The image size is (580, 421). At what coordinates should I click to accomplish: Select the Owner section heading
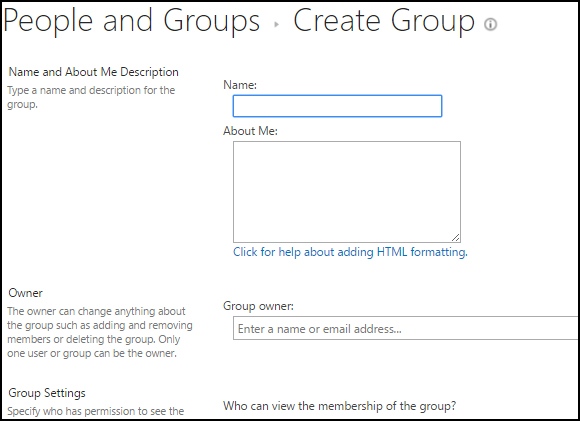click(26, 293)
